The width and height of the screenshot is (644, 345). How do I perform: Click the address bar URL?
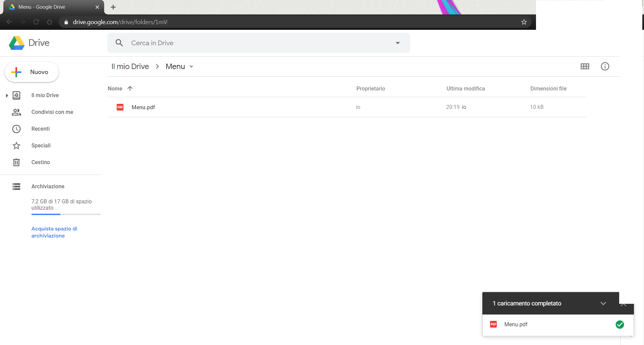(x=120, y=22)
